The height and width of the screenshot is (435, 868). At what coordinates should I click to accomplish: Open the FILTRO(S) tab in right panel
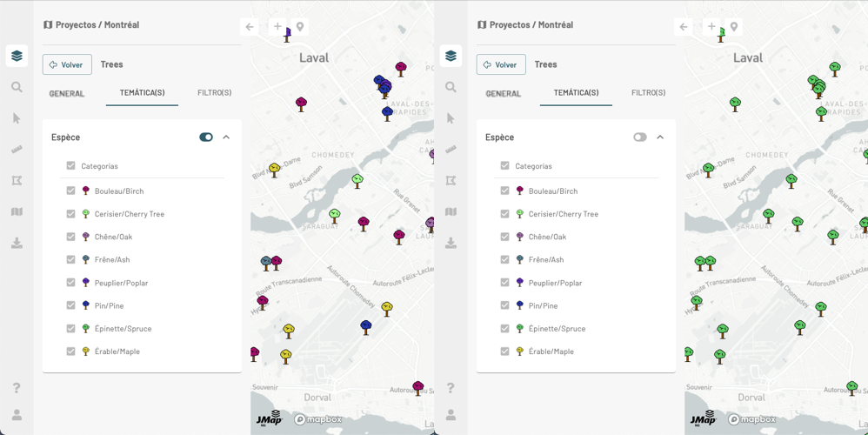648,93
